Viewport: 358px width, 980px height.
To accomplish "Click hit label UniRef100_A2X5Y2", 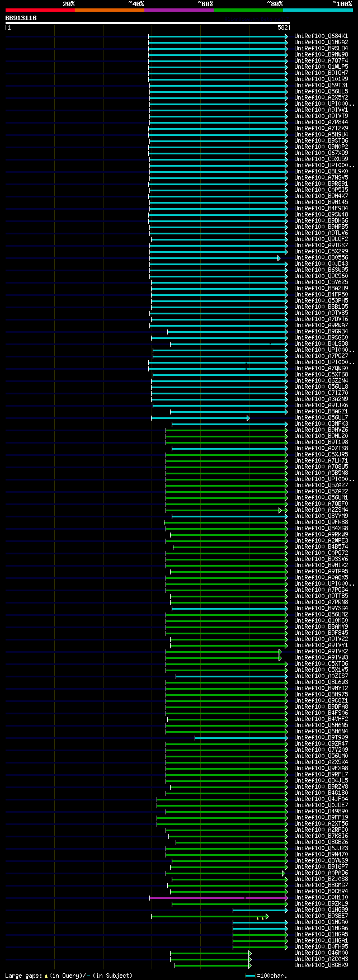I will coord(321,98).
